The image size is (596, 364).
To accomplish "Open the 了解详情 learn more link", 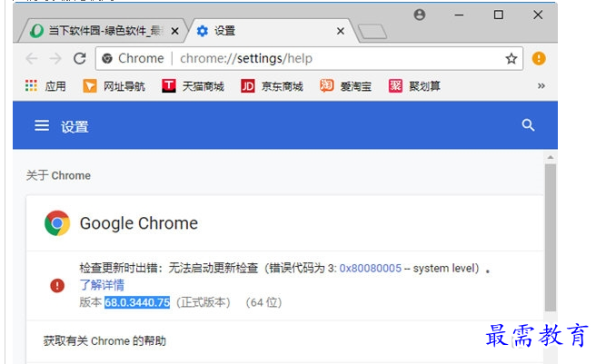I will pos(102,285).
